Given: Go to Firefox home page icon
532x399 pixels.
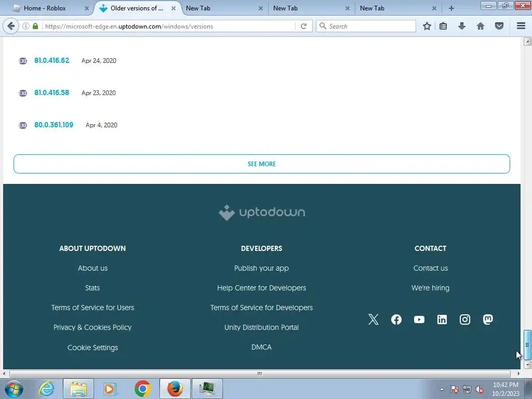Looking at the screenshot, I should [x=481, y=26].
